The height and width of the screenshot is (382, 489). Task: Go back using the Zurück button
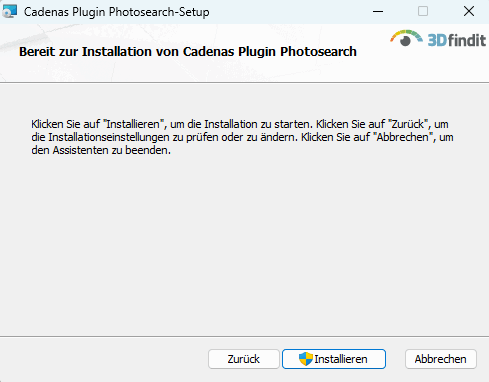pyautogui.click(x=244, y=359)
